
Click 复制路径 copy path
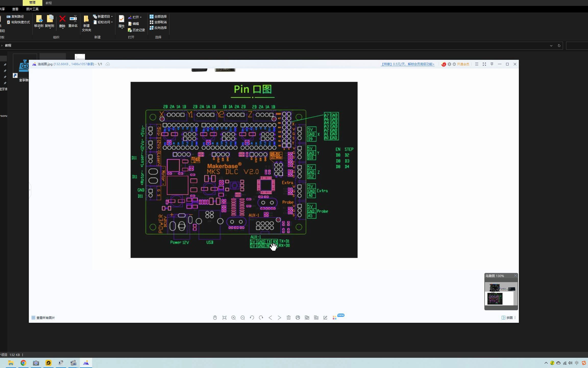[15, 16]
